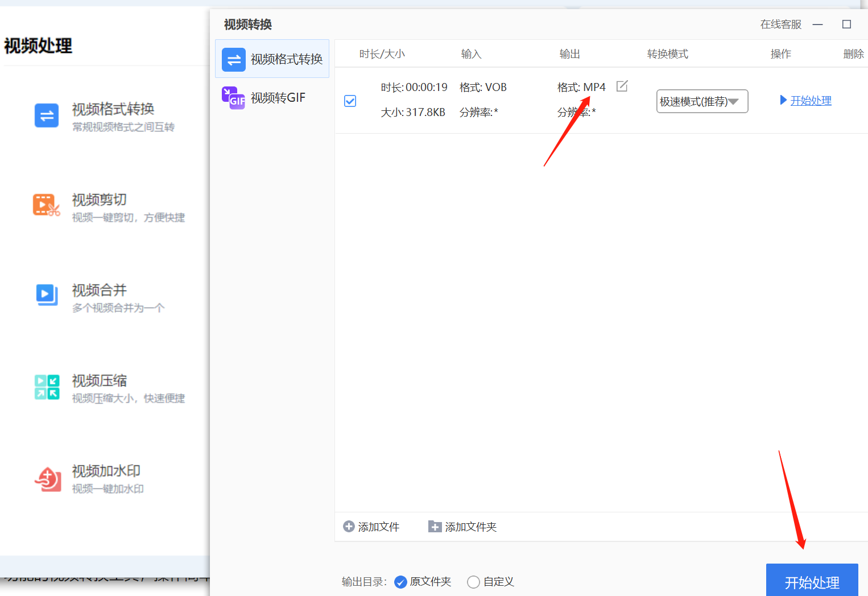The image size is (868, 596).
Task: Click the 添加文件夹 folder add icon
Action: pyautogui.click(x=435, y=526)
